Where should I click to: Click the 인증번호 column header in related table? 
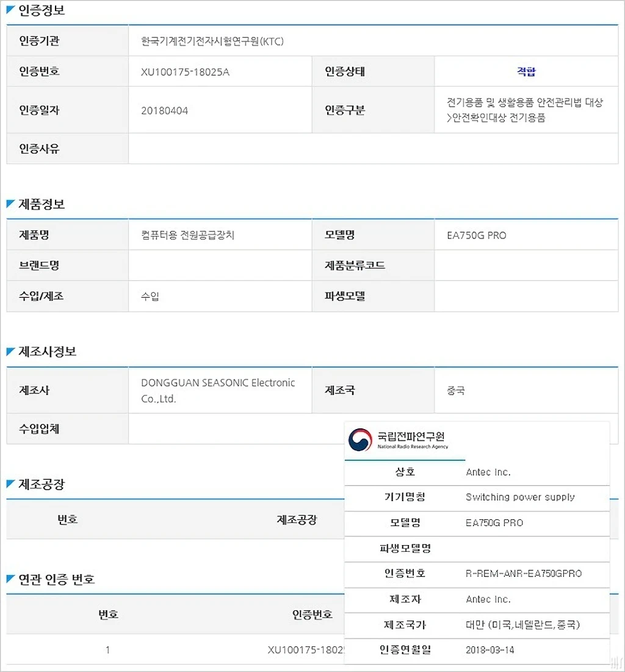point(312,615)
